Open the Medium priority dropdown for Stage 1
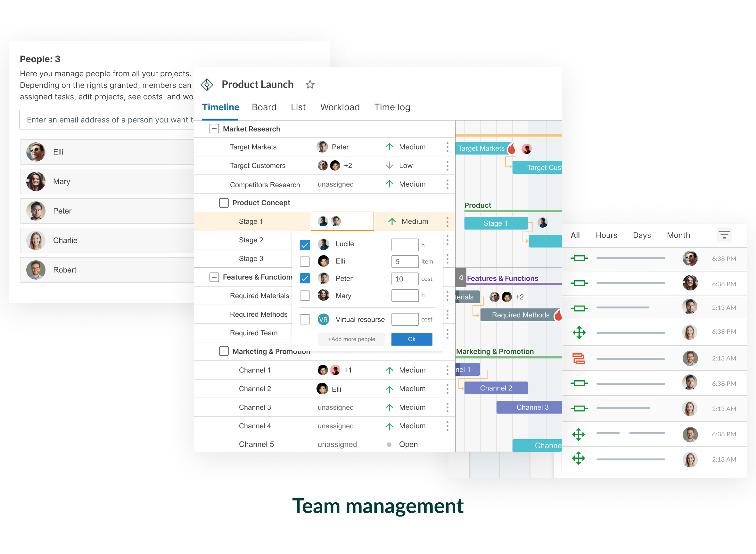The width and height of the screenshot is (756, 554). coord(408,221)
